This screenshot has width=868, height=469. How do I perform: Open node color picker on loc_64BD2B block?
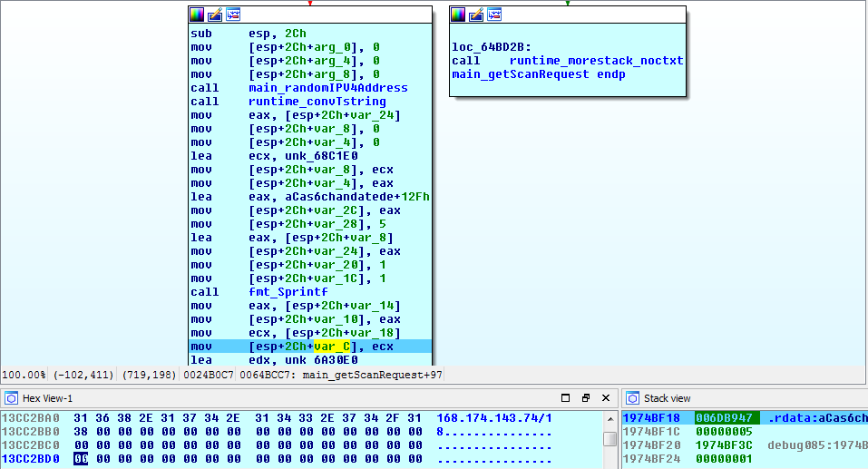[x=458, y=15]
